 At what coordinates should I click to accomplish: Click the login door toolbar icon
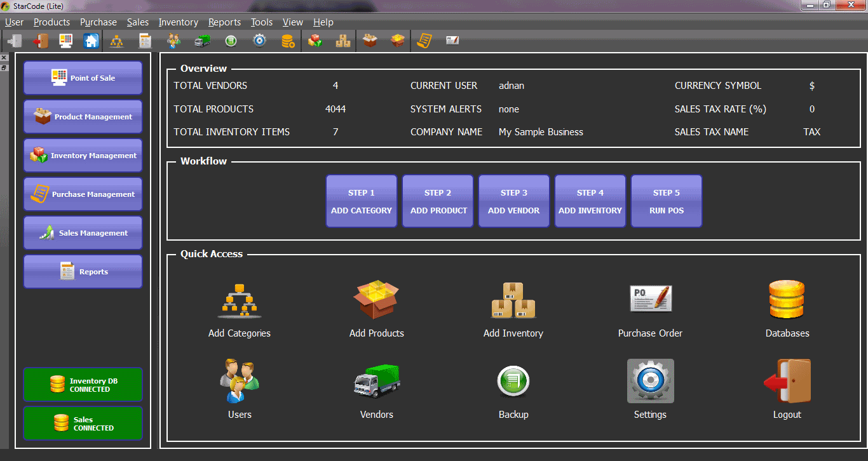15,41
